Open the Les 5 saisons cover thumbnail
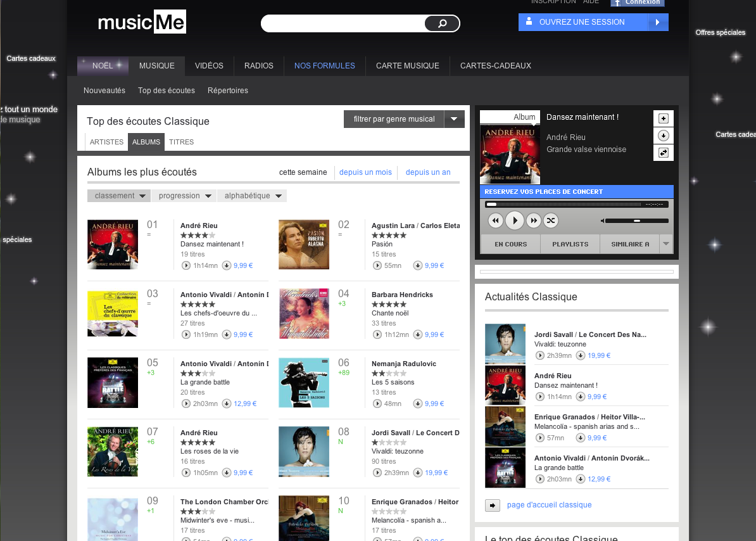The width and height of the screenshot is (756, 541). point(304,383)
